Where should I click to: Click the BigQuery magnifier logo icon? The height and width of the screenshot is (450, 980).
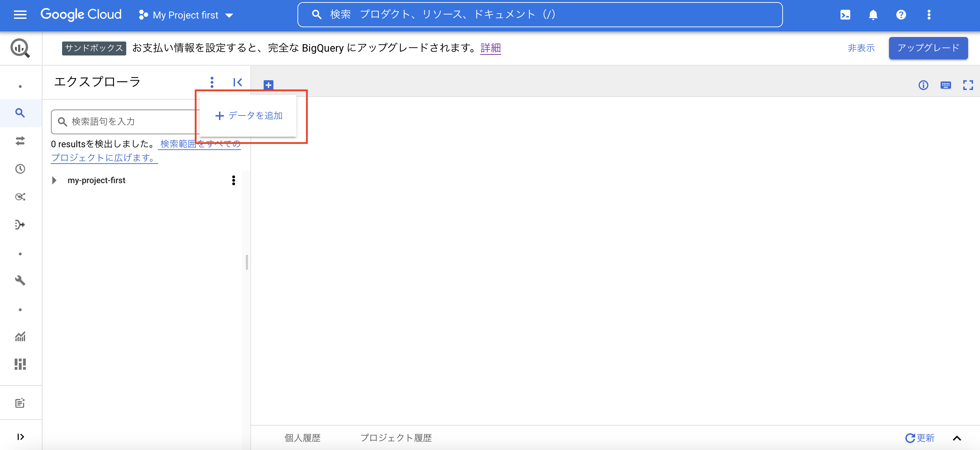pyautogui.click(x=20, y=48)
